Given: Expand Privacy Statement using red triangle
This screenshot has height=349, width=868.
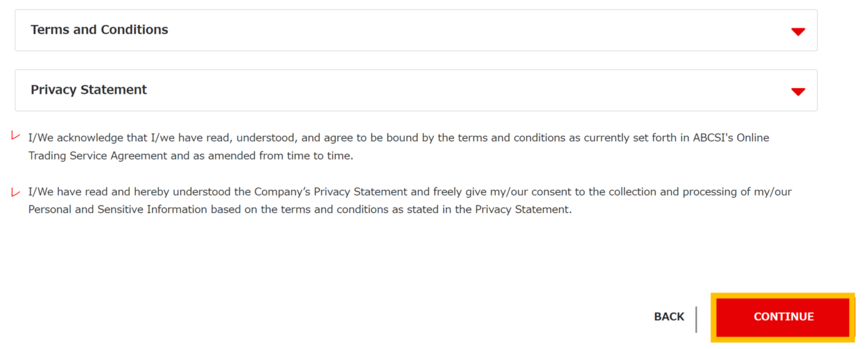Looking at the screenshot, I should (798, 91).
